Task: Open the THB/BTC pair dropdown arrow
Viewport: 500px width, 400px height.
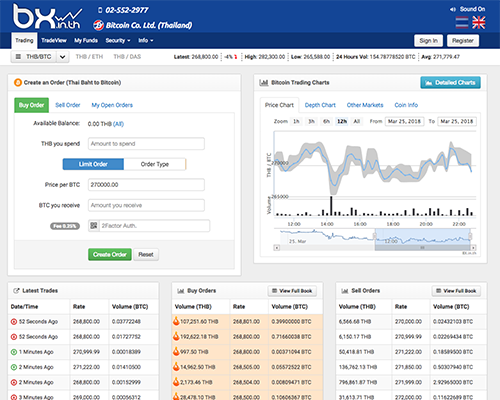Action: [x=62, y=57]
